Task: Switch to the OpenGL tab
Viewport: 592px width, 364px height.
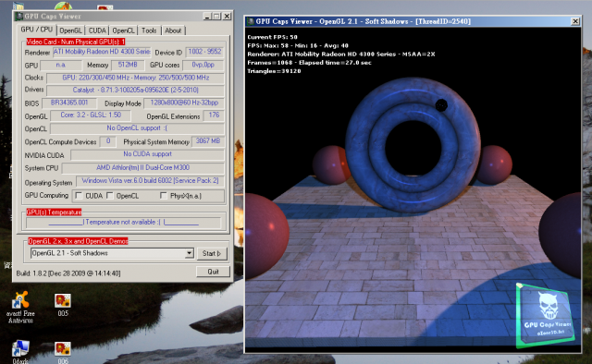Action: 70,30
